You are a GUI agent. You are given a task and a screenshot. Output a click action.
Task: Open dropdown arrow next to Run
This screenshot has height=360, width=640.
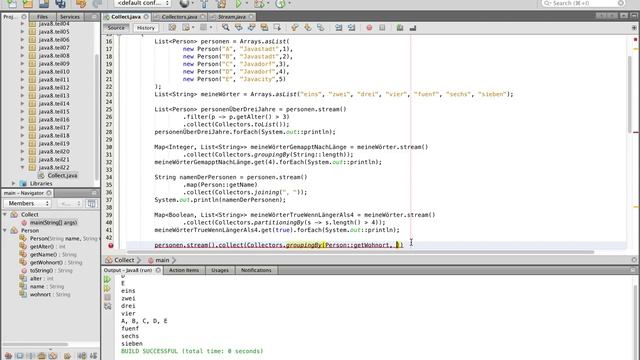click(x=247, y=4)
